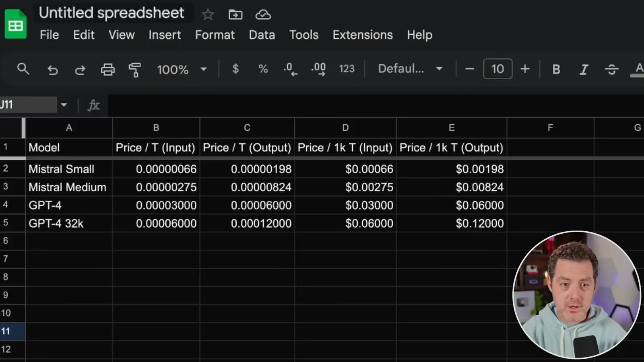Screen dimensions: 644x362
Task: Select the Model header cell
Action: pyautogui.click(x=69, y=148)
